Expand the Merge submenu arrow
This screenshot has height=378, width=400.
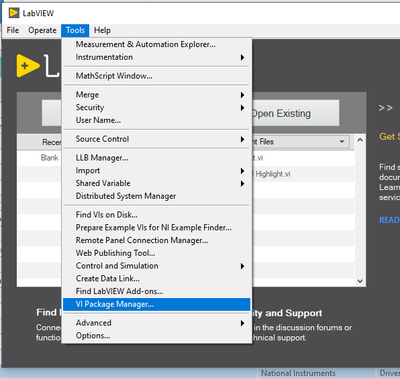(242, 95)
